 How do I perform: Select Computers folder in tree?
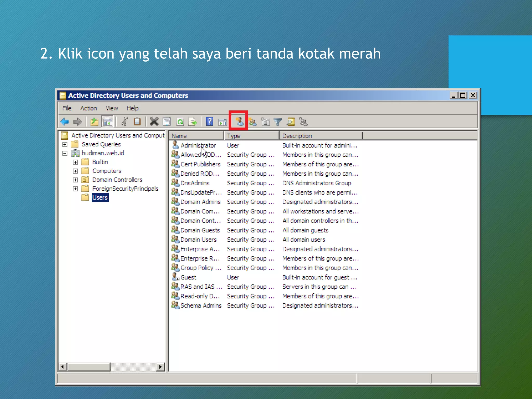[107, 171]
